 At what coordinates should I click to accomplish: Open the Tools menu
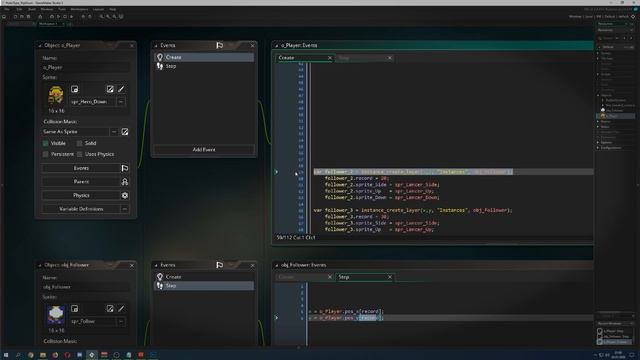click(x=62, y=9)
